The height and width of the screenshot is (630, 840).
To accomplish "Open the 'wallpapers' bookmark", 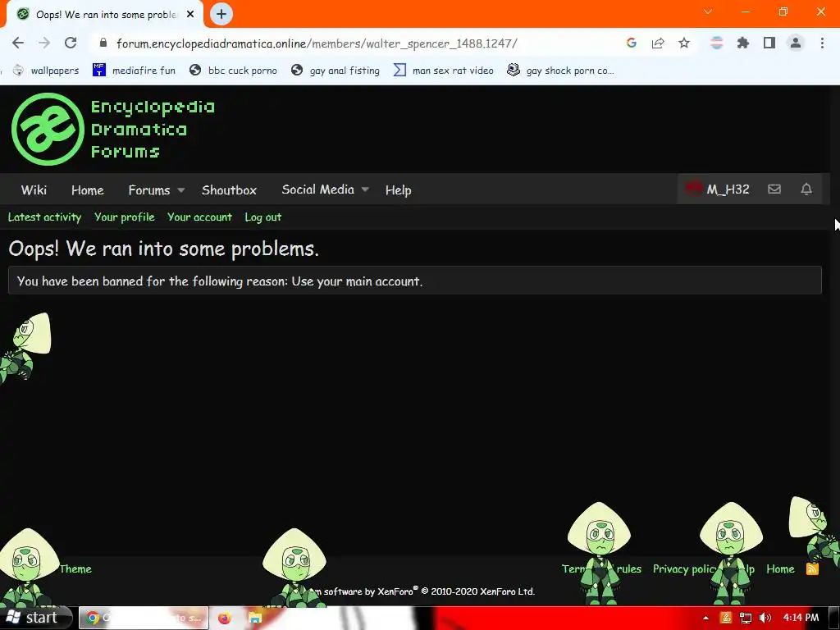I will pyautogui.click(x=46, y=71).
